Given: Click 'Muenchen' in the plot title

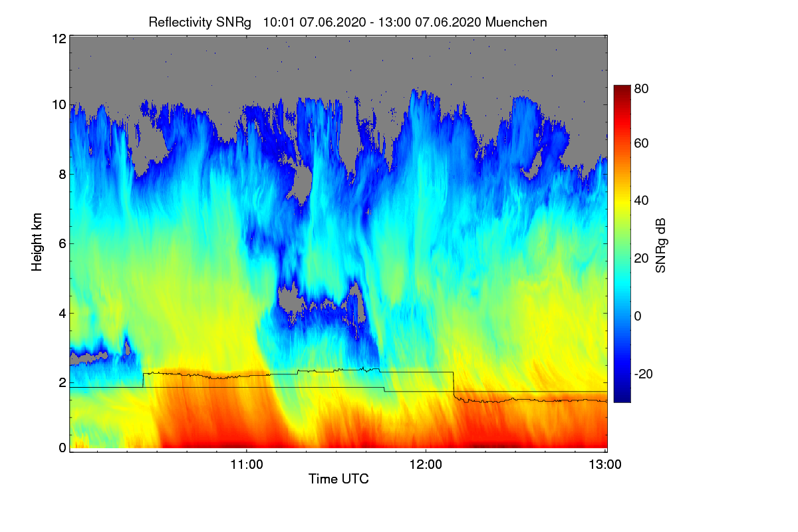Looking at the screenshot, I should coord(517,22).
